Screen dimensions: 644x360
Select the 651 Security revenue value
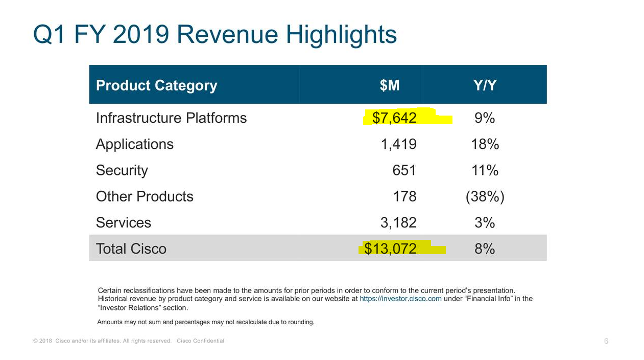coord(404,170)
